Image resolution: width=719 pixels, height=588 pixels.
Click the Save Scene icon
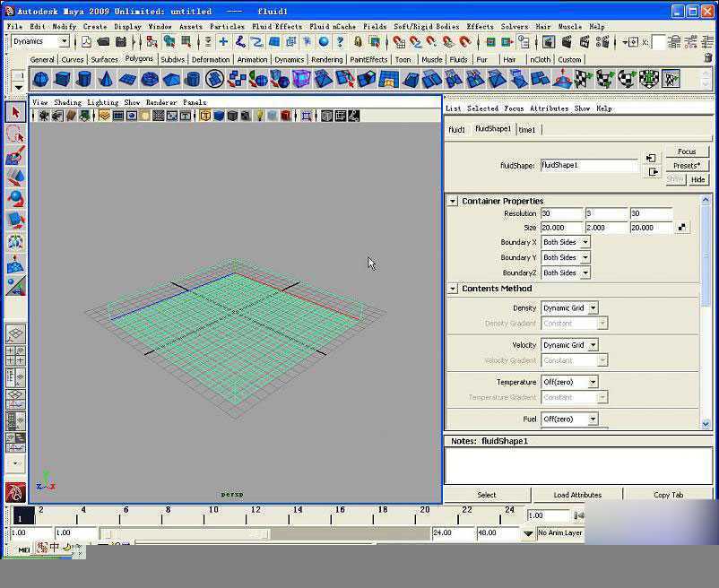121,42
